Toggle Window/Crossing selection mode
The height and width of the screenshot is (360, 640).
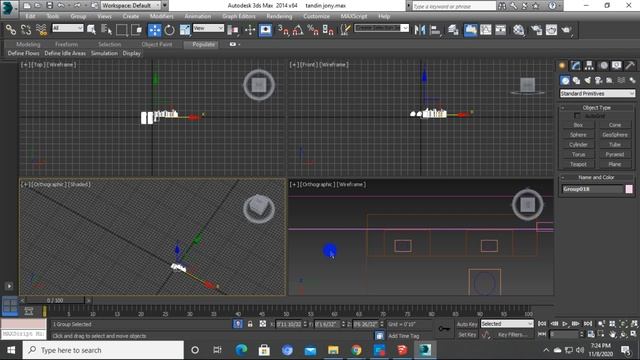coord(137,30)
